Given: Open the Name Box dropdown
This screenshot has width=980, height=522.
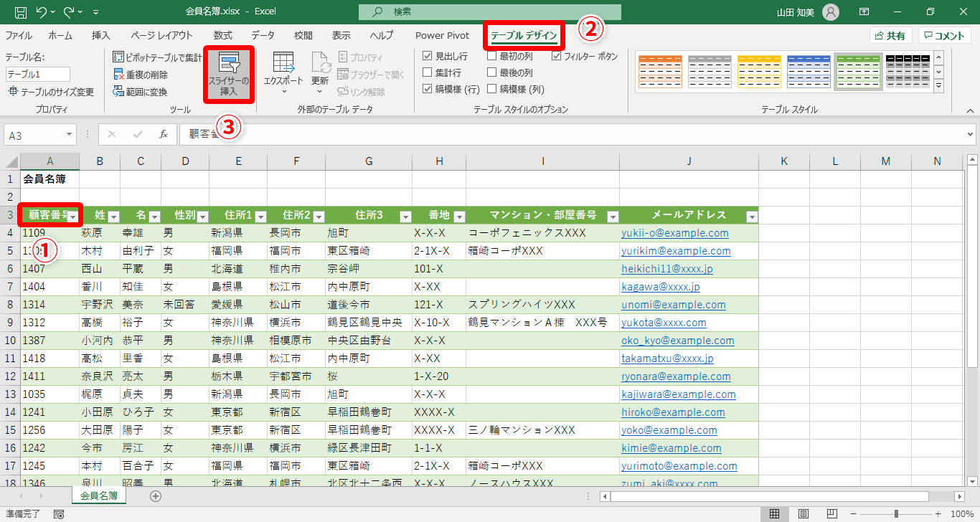Looking at the screenshot, I should [x=69, y=134].
